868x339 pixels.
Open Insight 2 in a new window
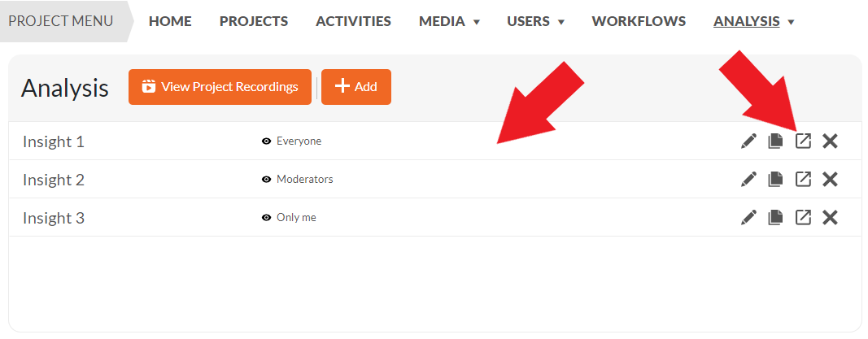click(803, 179)
